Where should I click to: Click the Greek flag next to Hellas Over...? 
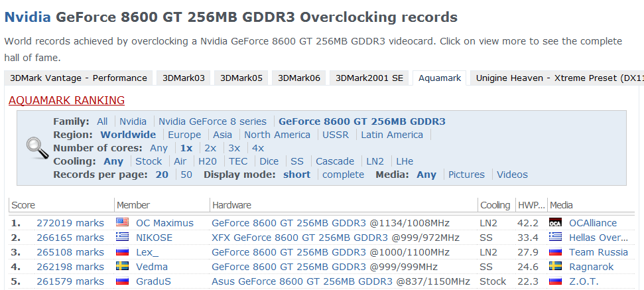pyautogui.click(x=556, y=238)
